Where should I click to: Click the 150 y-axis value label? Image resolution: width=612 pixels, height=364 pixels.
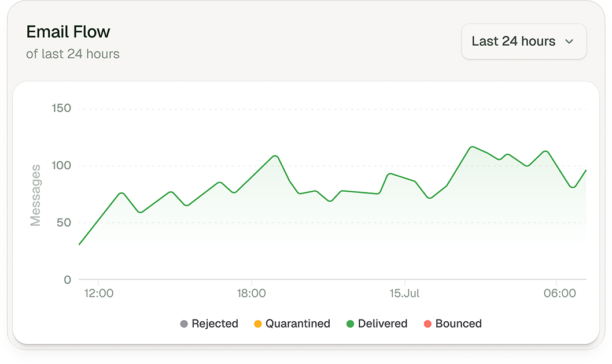coord(61,109)
